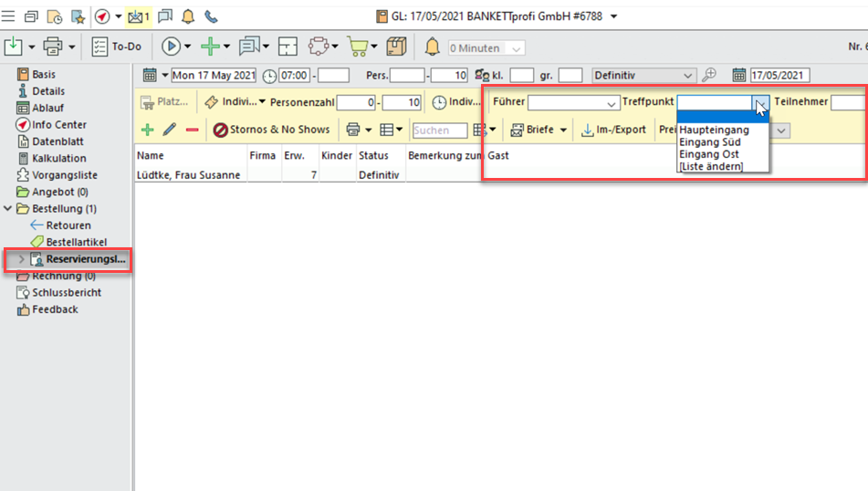The width and height of the screenshot is (868, 491).
Task: Click the floor plan icon in toolbar
Action: click(x=288, y=47)
